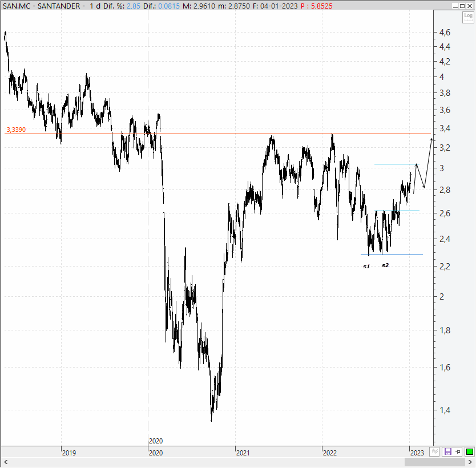Image resolution: width=476 pixels, height=468 pixels.
Task: Click the horizontal scrollbar thumb
Action: pyautogui.click(x=435, y=462)
